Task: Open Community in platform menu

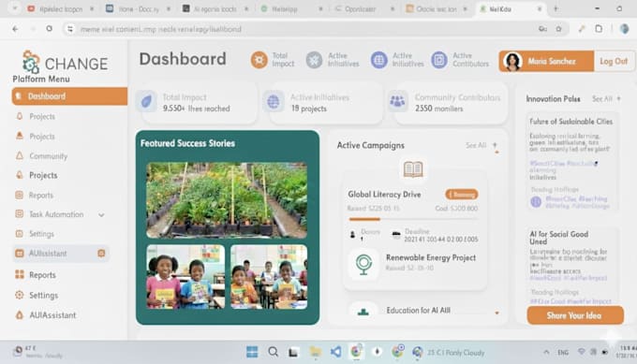Action: tap(48, 156)
